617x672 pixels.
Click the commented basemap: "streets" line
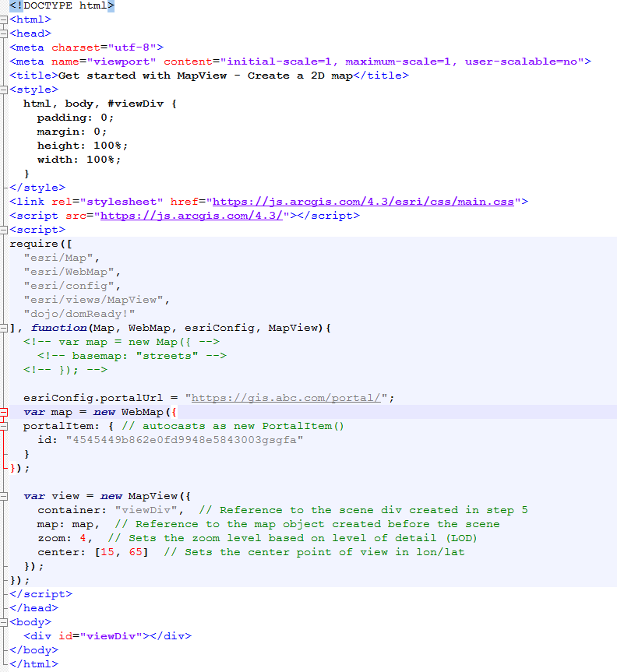(x=132, y=356)
